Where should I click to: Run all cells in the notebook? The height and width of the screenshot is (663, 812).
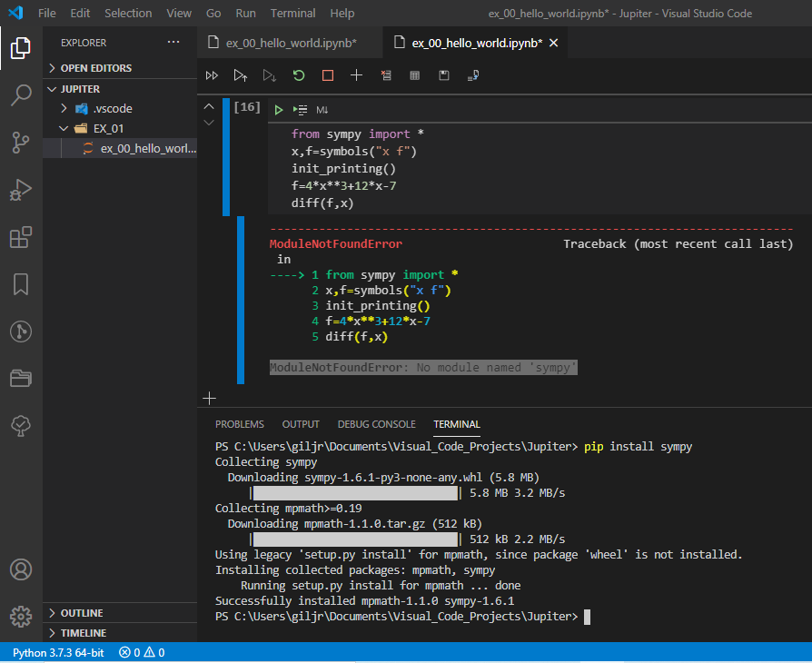(212, 75)
